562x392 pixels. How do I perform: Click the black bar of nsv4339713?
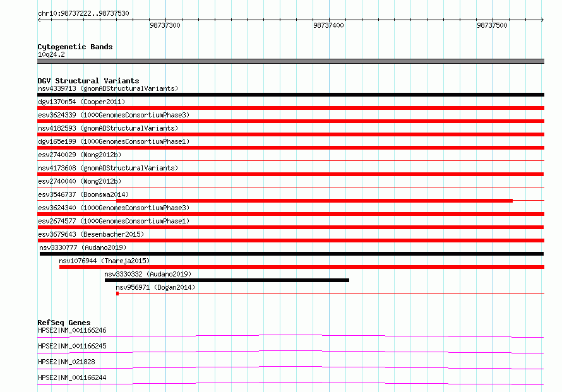(x=290, y=95)
